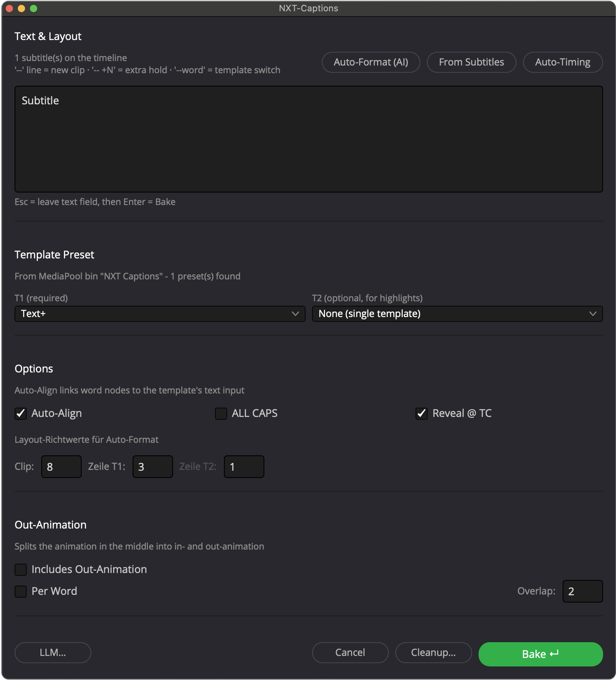Close the NXT-Captions window
The height and width of the screenshot is (681, 616).
coord(9,8)
